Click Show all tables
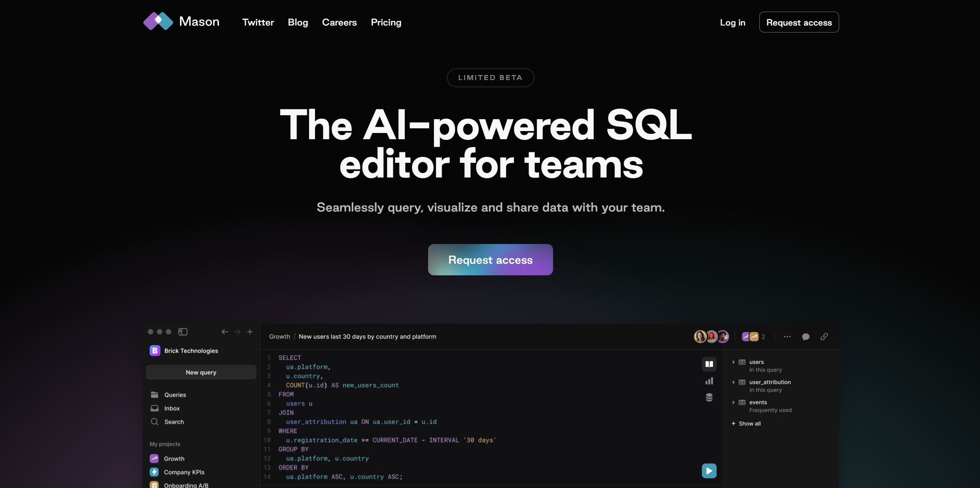980x488 pixels. coord(746,423)
